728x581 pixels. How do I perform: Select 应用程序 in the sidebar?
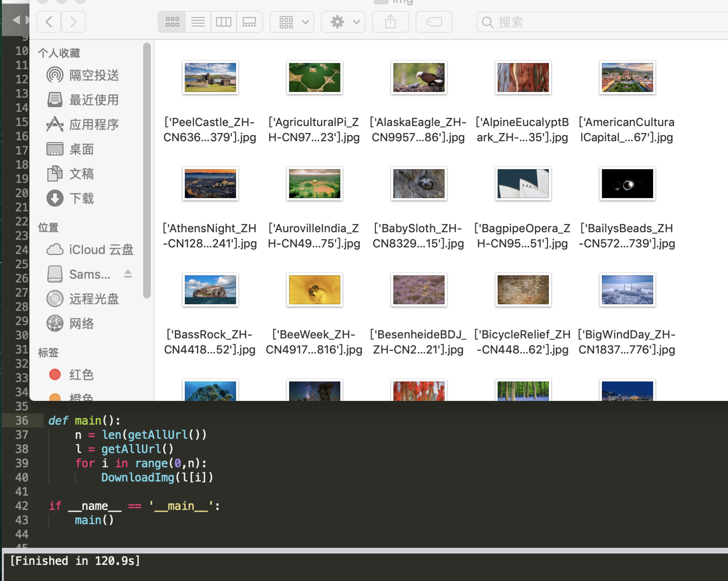(94, 125)
